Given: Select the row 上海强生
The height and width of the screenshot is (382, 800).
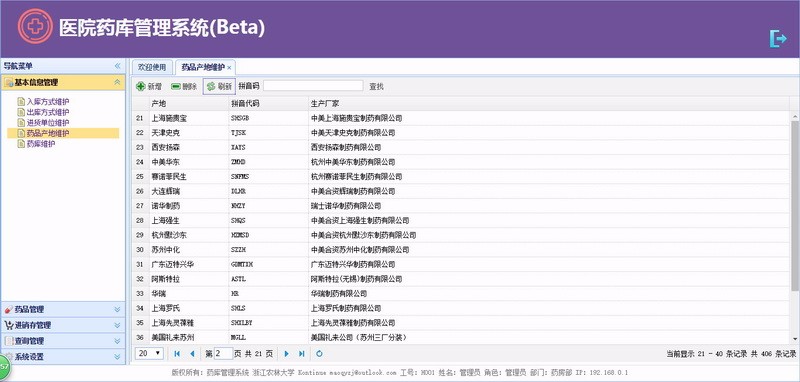Looking at the screenshot, I should 461,220.
